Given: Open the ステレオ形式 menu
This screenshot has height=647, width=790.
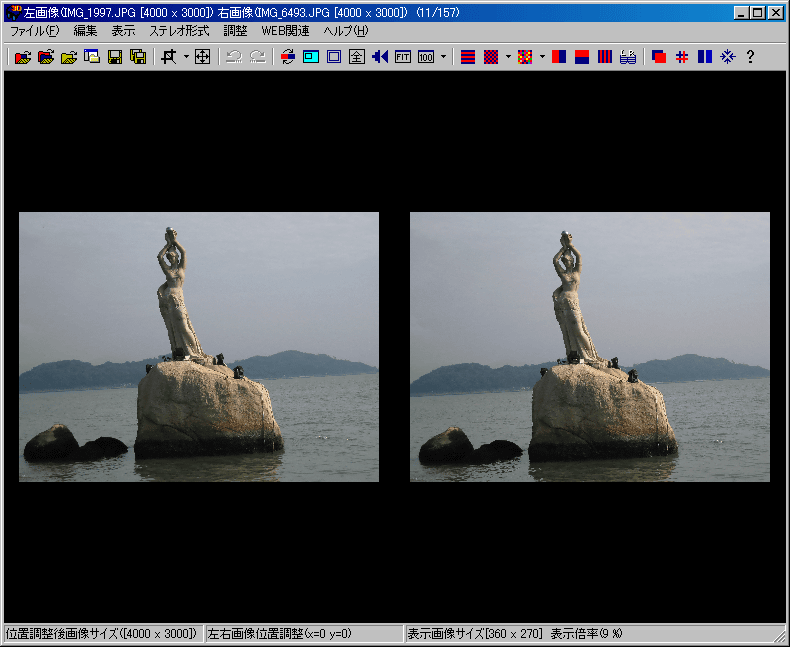Looking at the screenshot, I should click(x=179, y=31).
